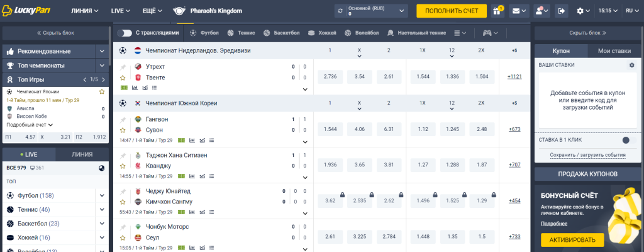The width and height of the screenshot is (644, 252).
Task: Select the Теннис sport filter
Action: (241, 33)
